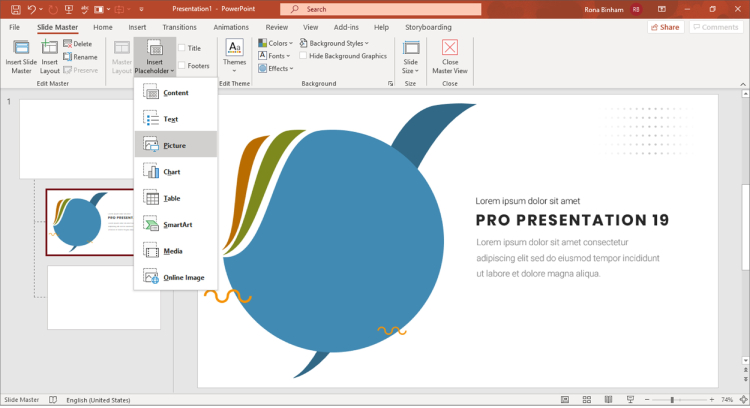Screen dimensions: 750x408
Task: Open the Themes gallery icon
Action: point(234,48)
